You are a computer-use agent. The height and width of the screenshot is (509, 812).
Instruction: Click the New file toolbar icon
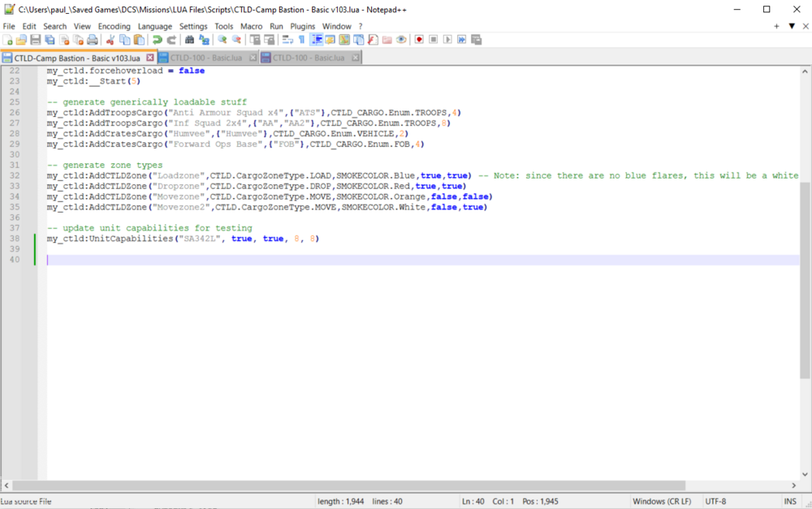(8, 40)
